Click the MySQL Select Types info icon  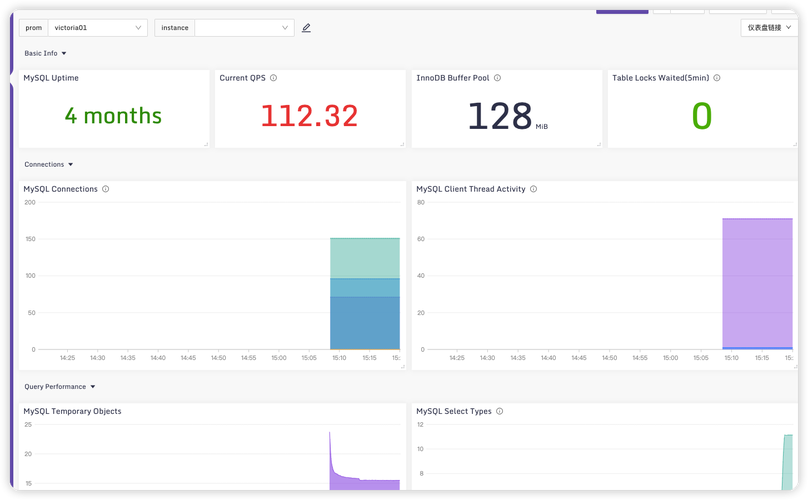pos(499,411)
